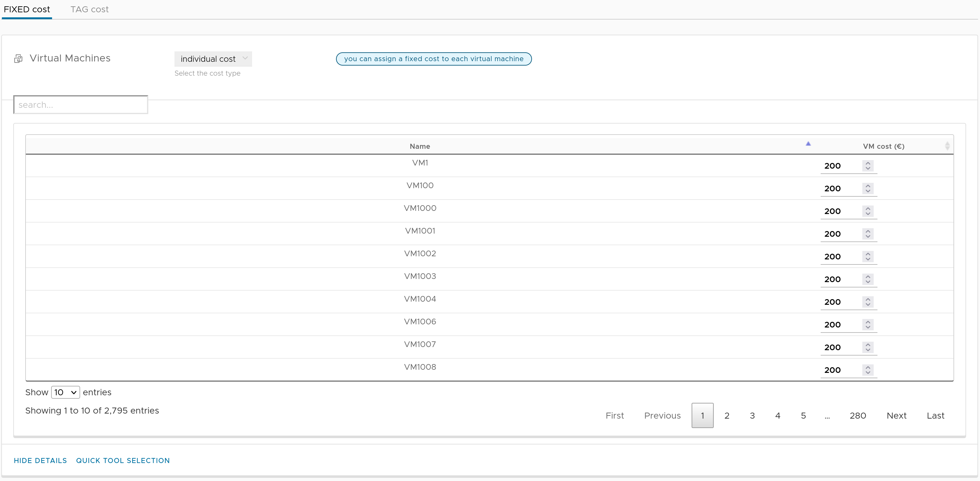
Task: Click 'Showing 1 to 10 of 2,795 entries' text
Action: click(92, 411)
